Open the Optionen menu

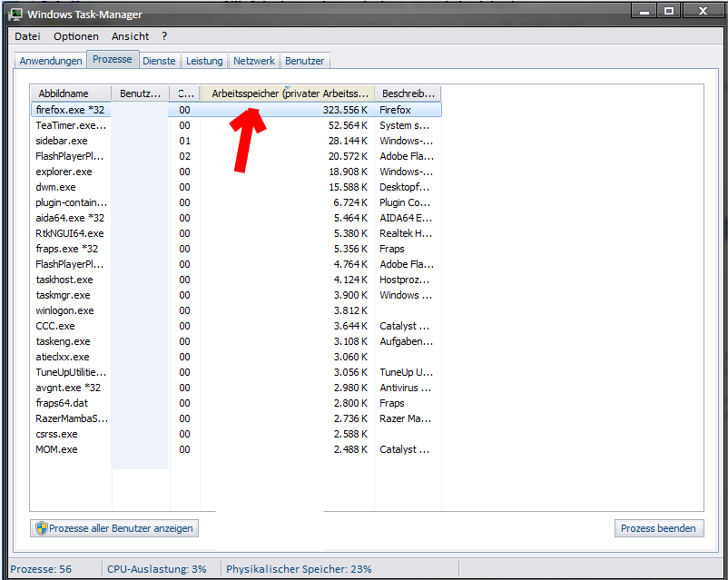pos(75,36)
